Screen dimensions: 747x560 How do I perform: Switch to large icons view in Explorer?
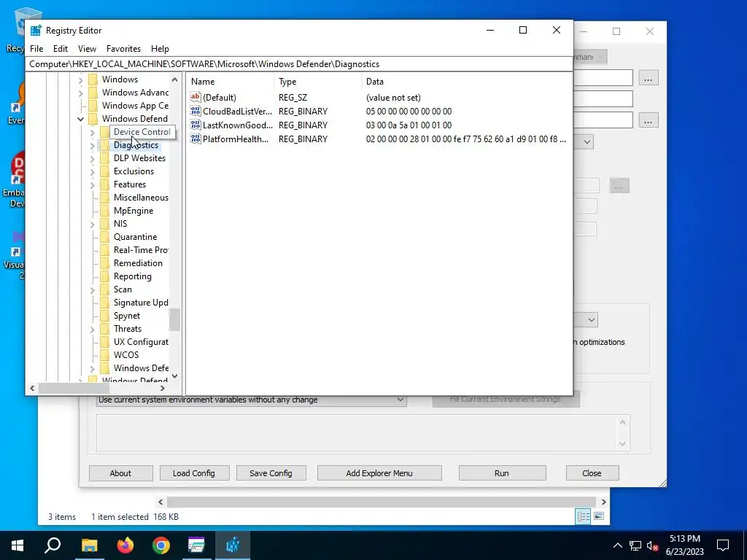pyautogui.click(x=599, y=516)
